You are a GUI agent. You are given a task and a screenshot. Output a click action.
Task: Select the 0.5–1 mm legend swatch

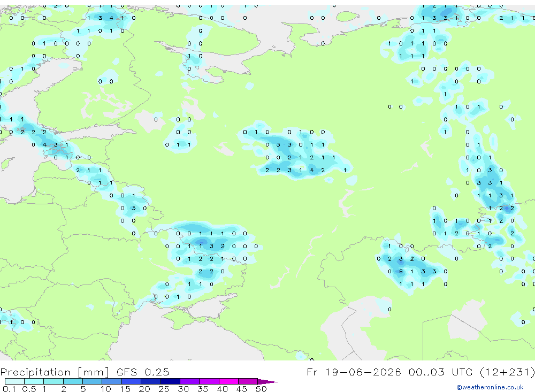(34, 381)
